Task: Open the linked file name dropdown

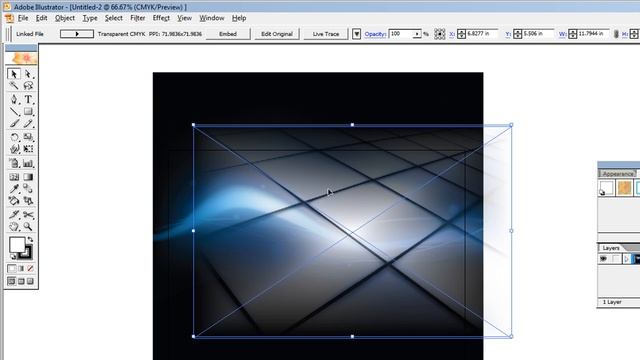Action: click(x=77, y=34)
